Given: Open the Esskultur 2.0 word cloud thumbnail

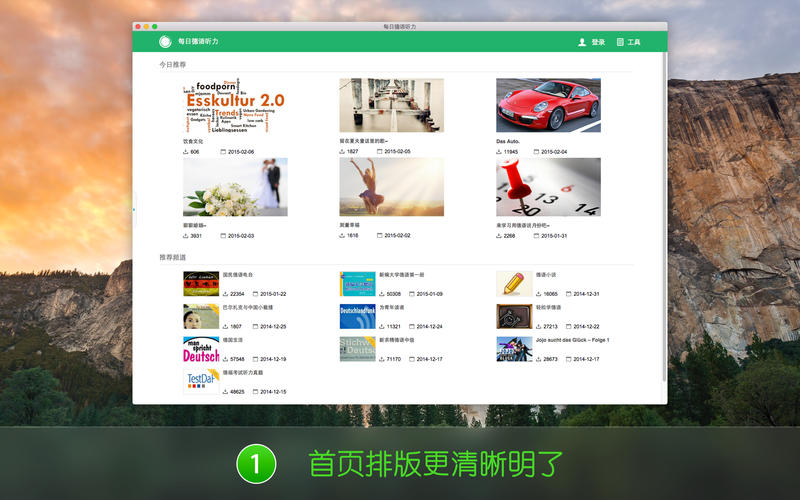Looking at the screenshot, I should pos(235,105).
